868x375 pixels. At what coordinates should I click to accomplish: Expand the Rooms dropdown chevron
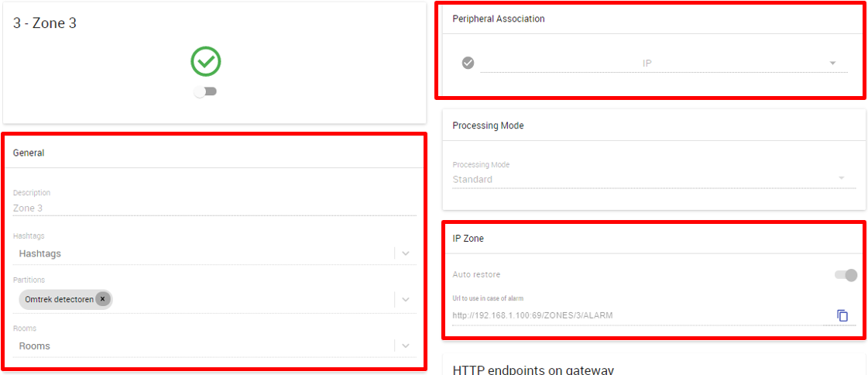(x=406, y=346)
